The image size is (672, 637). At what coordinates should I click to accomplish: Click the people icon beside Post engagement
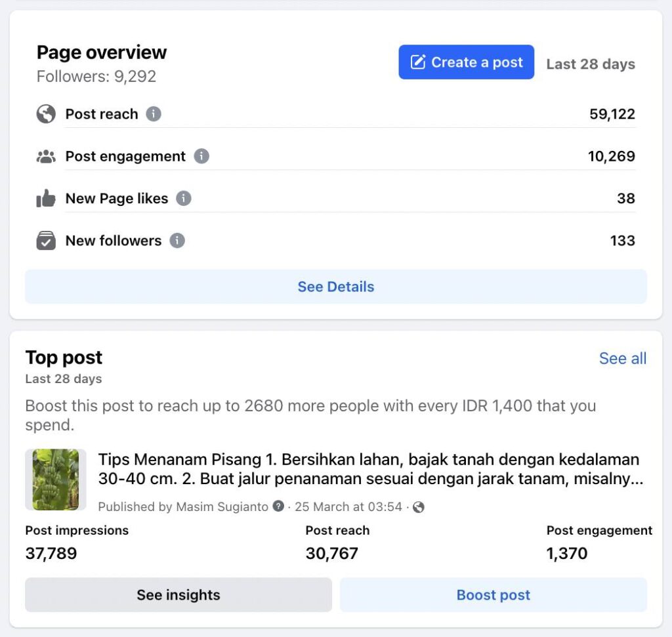point(46,157)
